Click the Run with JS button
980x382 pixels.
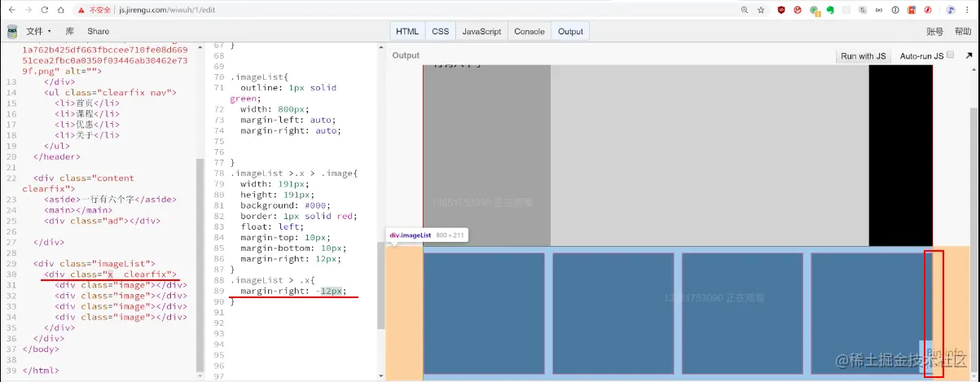863,55
